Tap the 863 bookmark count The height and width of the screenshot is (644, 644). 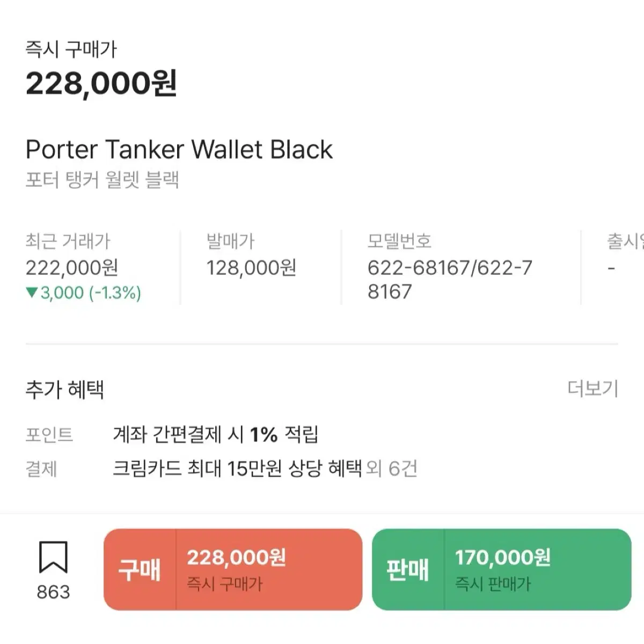click(x=53, y=592)
